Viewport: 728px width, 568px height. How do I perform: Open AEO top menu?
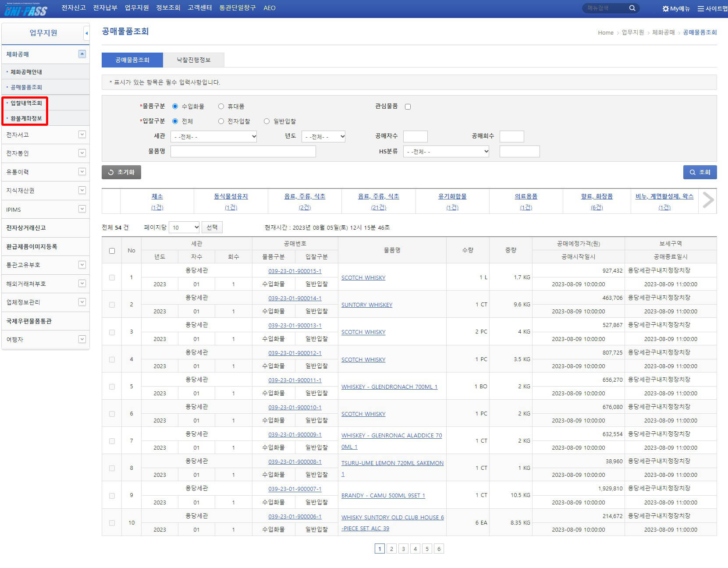click(270, 8)
